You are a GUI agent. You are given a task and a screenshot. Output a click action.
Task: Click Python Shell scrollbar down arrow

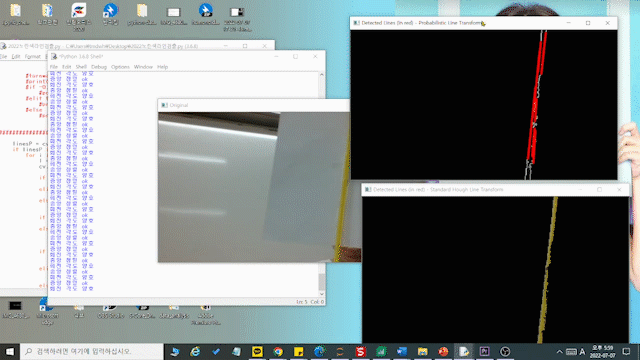pos(322,294)
